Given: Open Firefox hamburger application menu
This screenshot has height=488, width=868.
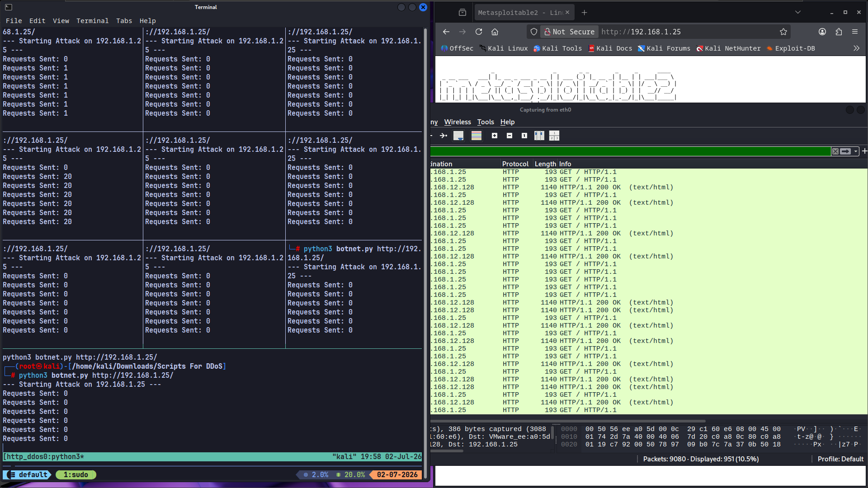Looking at the screenshot, I should point(855,32).
